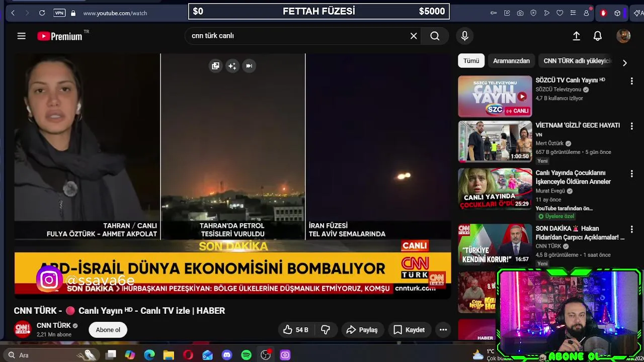The image size is (644, 362).
Task: Open 'Canlı Yayında Çocuklarını' video thumbnail
Action: 495,189
